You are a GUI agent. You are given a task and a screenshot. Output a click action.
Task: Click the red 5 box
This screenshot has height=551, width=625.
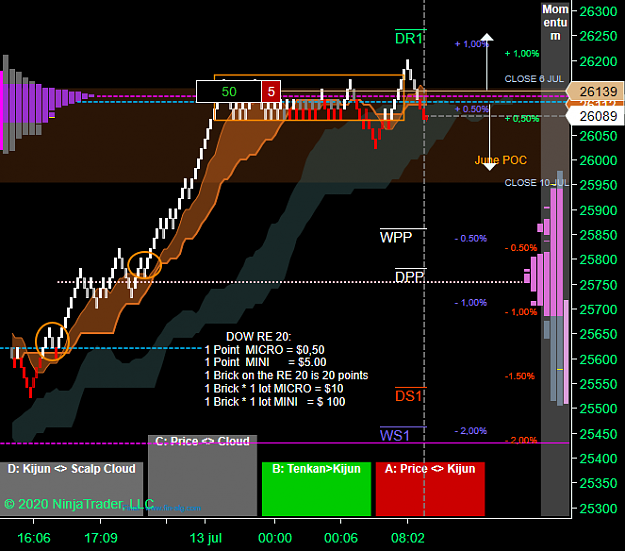271,92
